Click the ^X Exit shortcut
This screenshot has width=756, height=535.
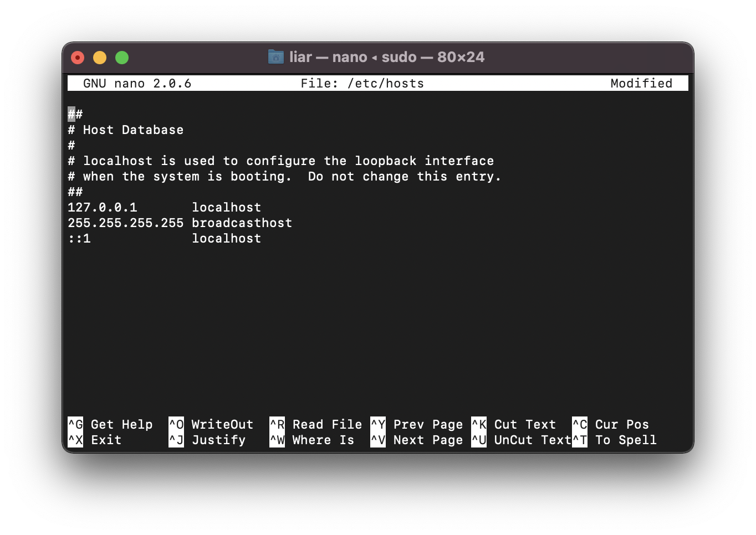click(95, 440)
